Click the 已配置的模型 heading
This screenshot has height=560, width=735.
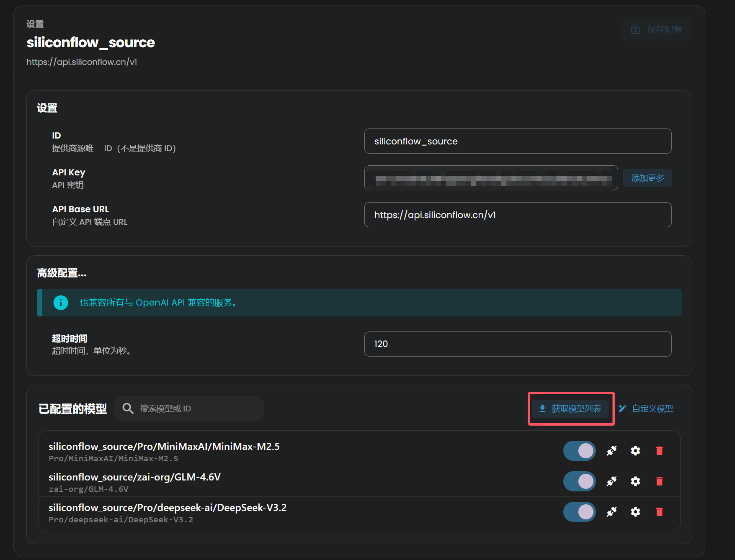(x=72, y=408)
